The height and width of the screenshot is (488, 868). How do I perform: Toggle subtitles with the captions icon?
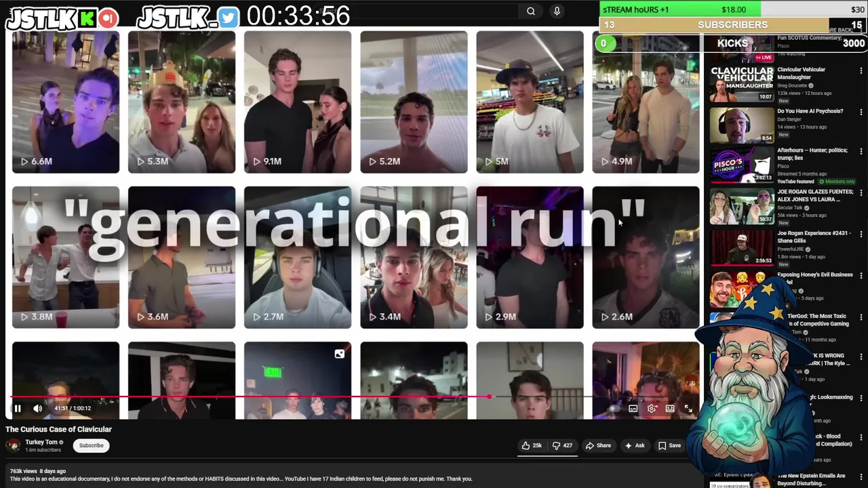coord(633,409)
